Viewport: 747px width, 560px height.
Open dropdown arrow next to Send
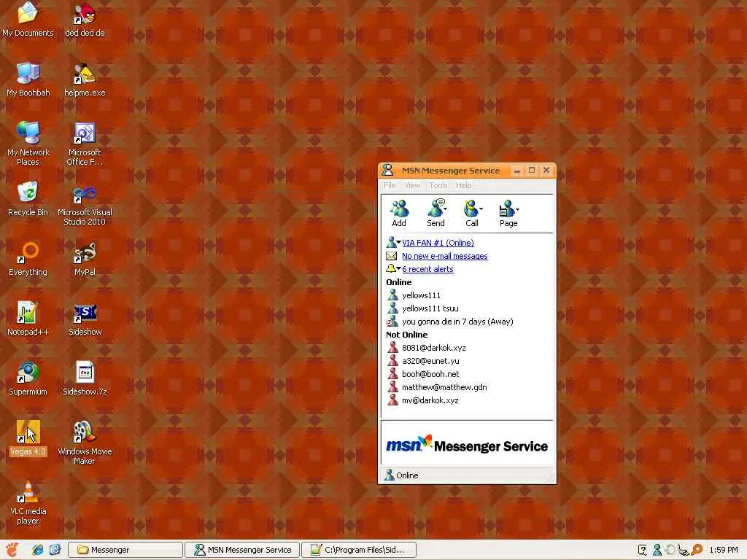pos(446,209)
